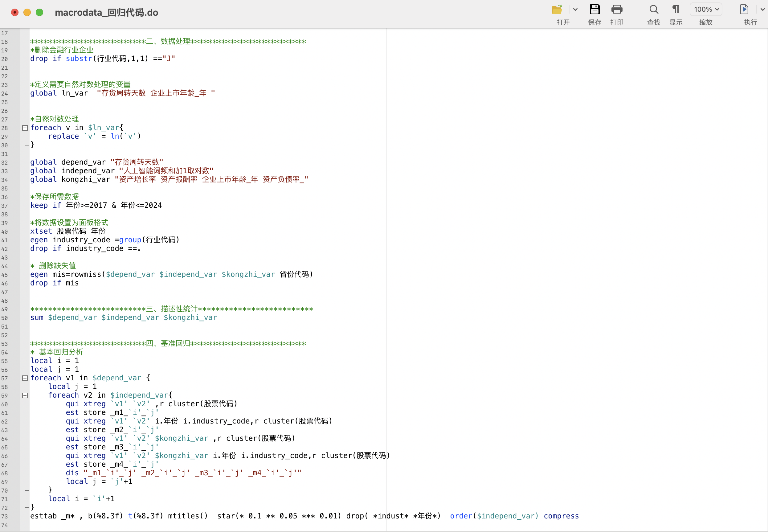
Task: Click the Print icon
Action: click(x=617, y=10)
